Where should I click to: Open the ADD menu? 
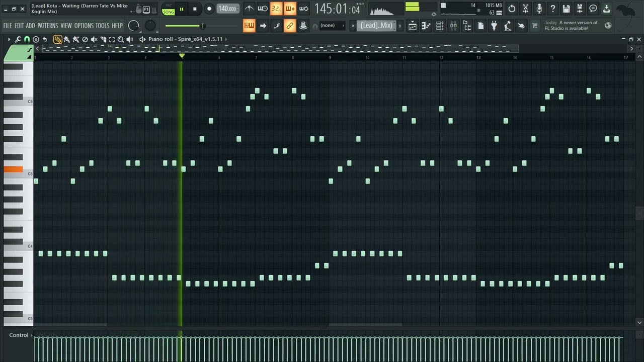click(x=31, y=26)
